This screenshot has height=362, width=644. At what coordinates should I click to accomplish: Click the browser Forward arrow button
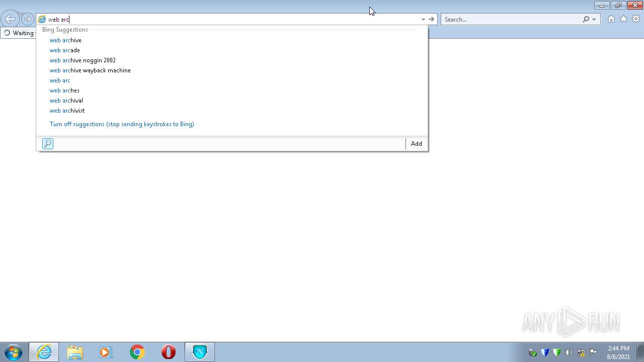coord(27,19)
